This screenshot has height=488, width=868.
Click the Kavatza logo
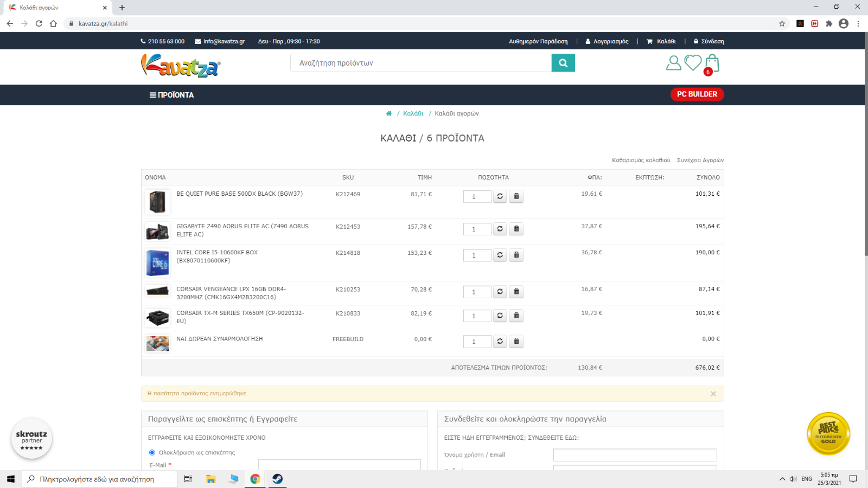pyautogui.click(x=181, y=66)
